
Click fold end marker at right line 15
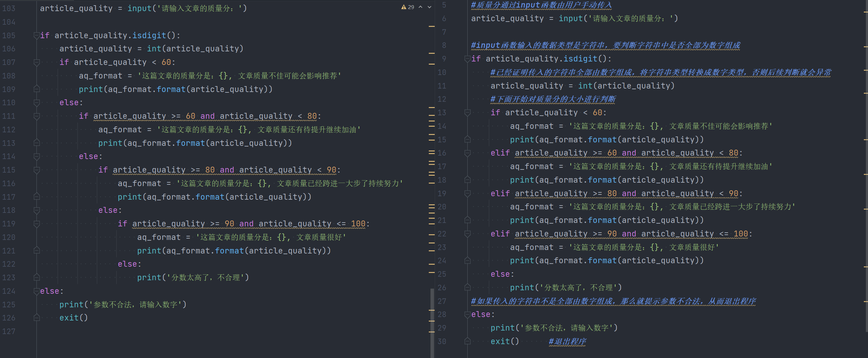467,139
